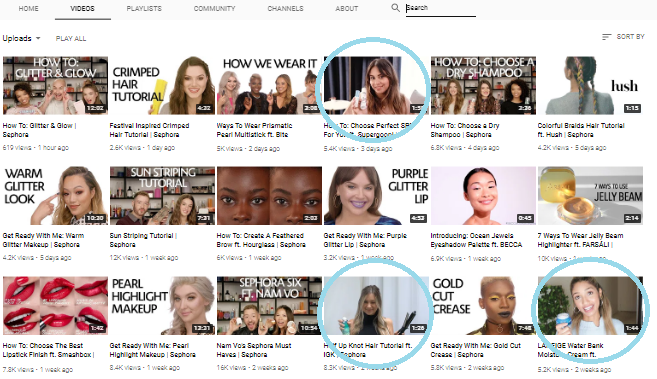Click '2.6K views · 1 day ago' text
Screen dimensions: 657x379
(x=142, y=147)
